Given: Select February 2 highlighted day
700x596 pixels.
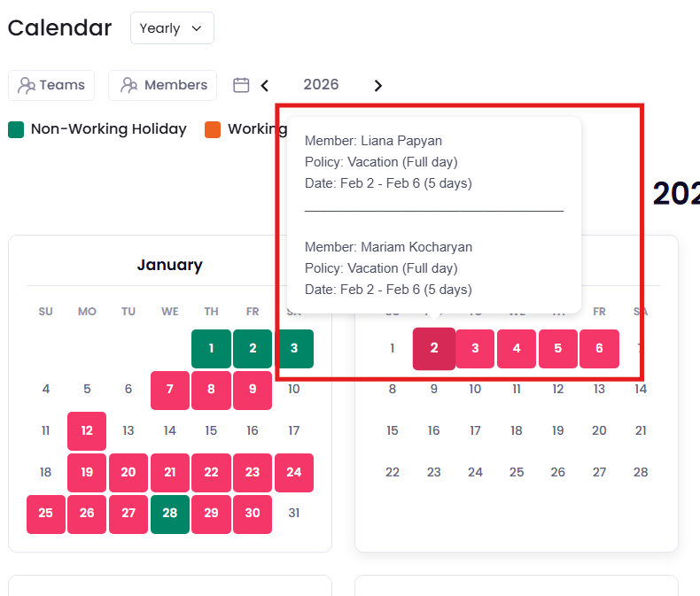Looking at the screenshot, I should point(434,349).
